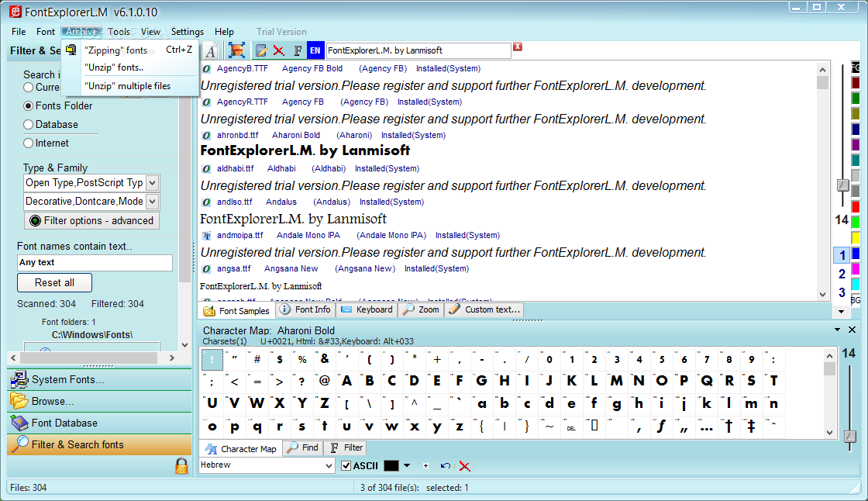Open the Font Database panel

(100, 423)
